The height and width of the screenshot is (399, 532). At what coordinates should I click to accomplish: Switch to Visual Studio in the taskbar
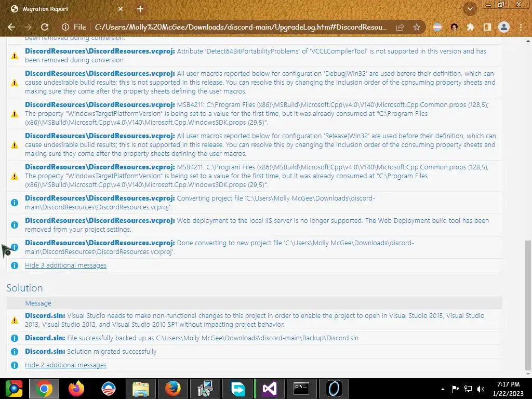(x=270, y=389)
